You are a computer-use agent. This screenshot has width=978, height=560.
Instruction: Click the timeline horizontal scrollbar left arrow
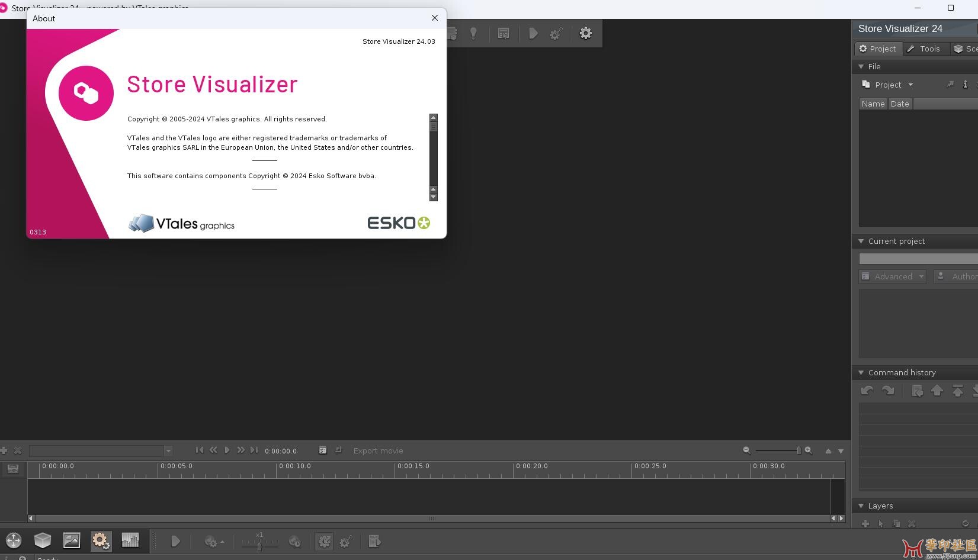coord(31,519)
